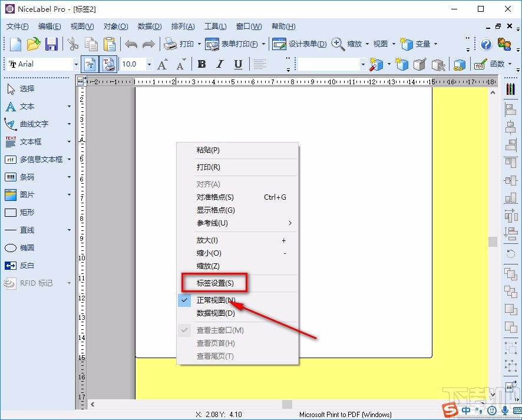This screenshot has width=522, height=420.
Task: Choose 放大(I) in context menu
Action: (x=237, y=240)
